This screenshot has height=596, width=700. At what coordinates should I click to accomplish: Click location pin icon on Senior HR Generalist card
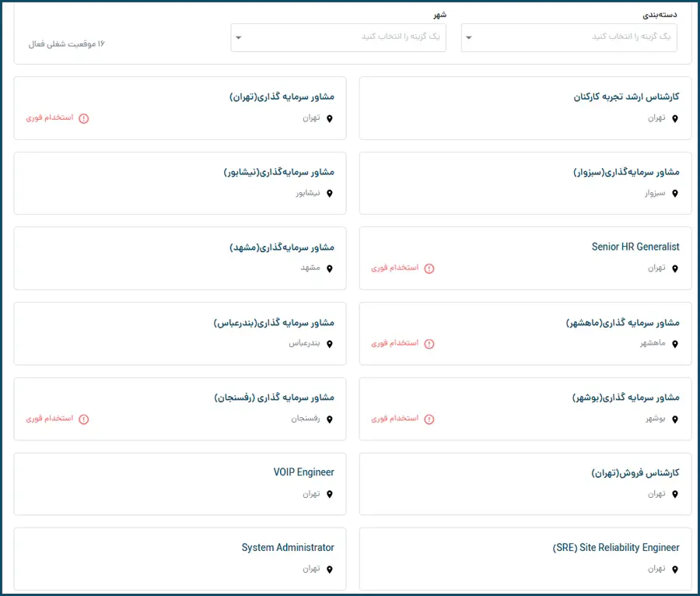click(675, 268)
